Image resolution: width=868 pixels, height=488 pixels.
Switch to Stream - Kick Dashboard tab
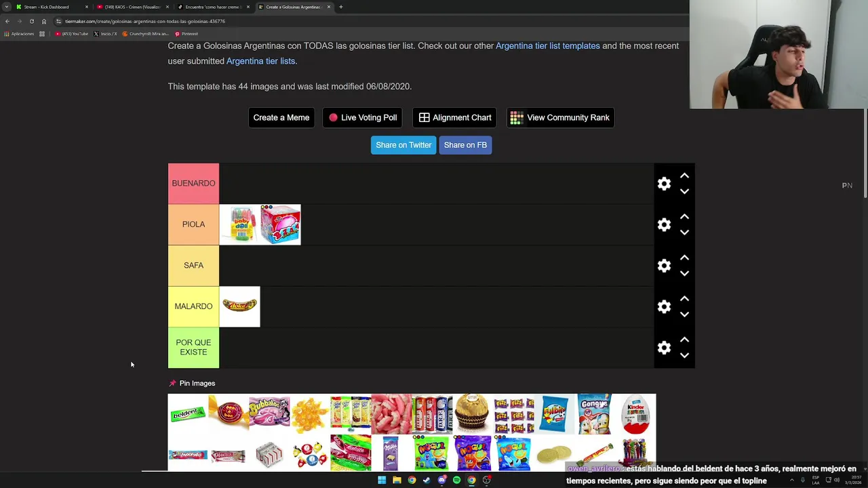pyautogui.click(x=51, y=7)
